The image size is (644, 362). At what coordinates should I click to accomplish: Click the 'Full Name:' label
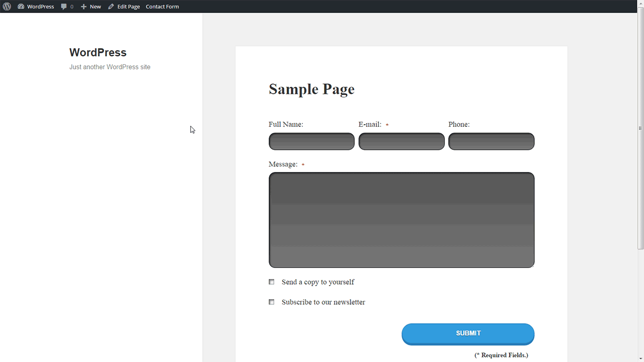(x=286, y=124)
